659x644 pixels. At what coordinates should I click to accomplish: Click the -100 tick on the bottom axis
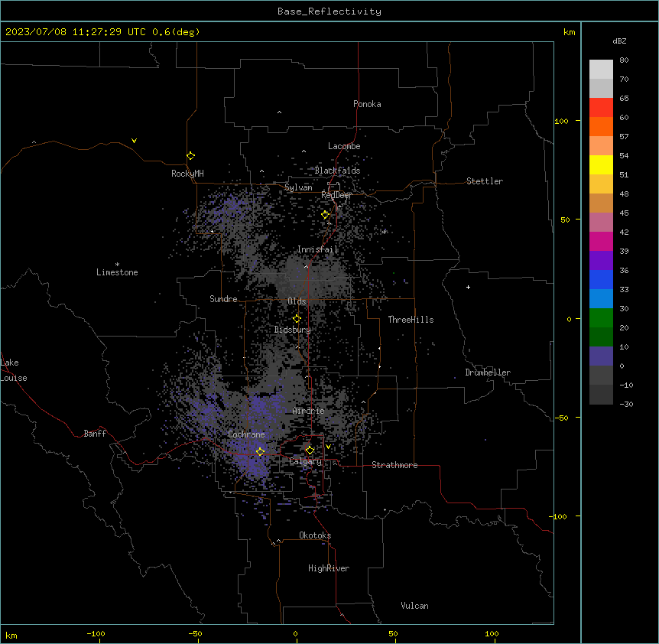96,633
